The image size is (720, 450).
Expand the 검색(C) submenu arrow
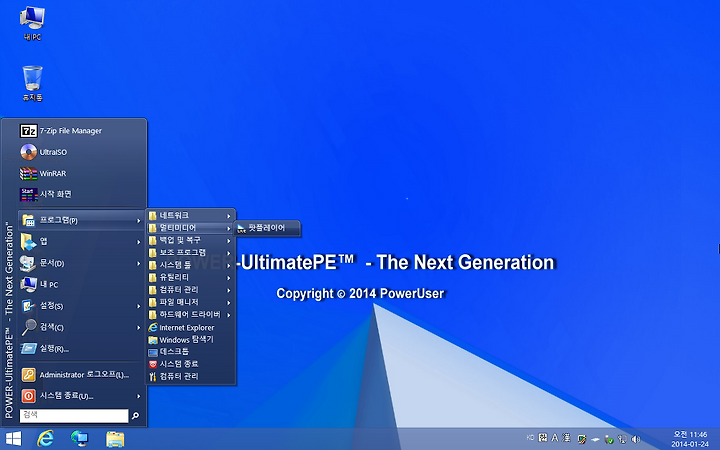pyautogui.click(x=138, y=327)
